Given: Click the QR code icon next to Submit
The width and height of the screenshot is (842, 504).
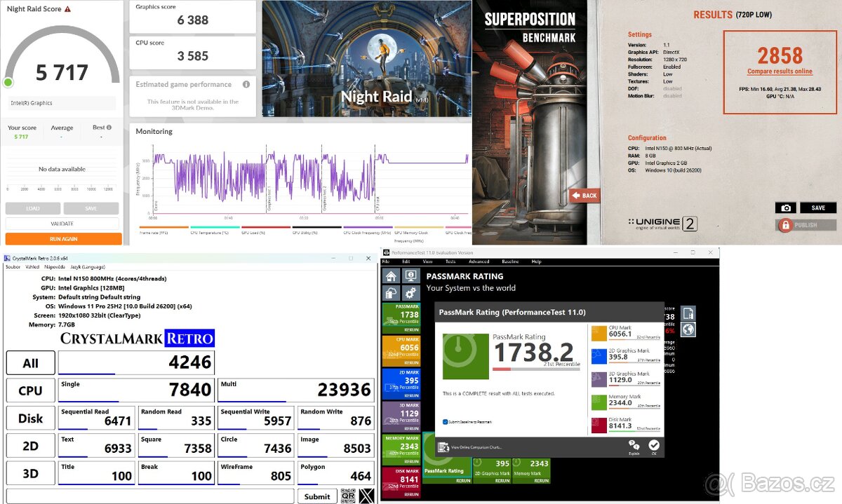Looking at the screenshot, I should tap(349, 496).
